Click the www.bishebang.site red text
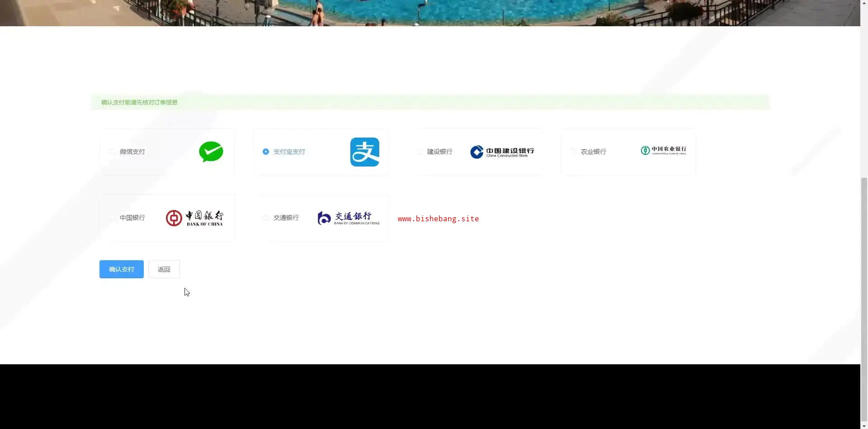Screen dimensions: 868x429 tap(438, 219)
